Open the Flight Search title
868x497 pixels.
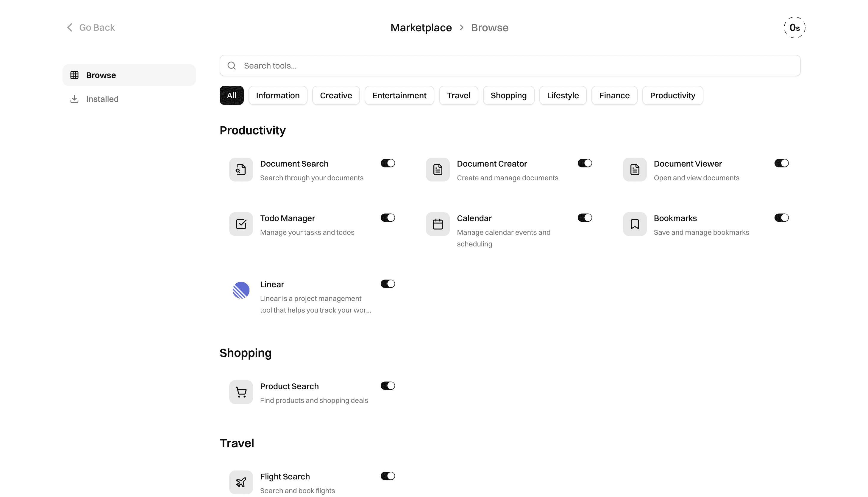coord(285,476)
